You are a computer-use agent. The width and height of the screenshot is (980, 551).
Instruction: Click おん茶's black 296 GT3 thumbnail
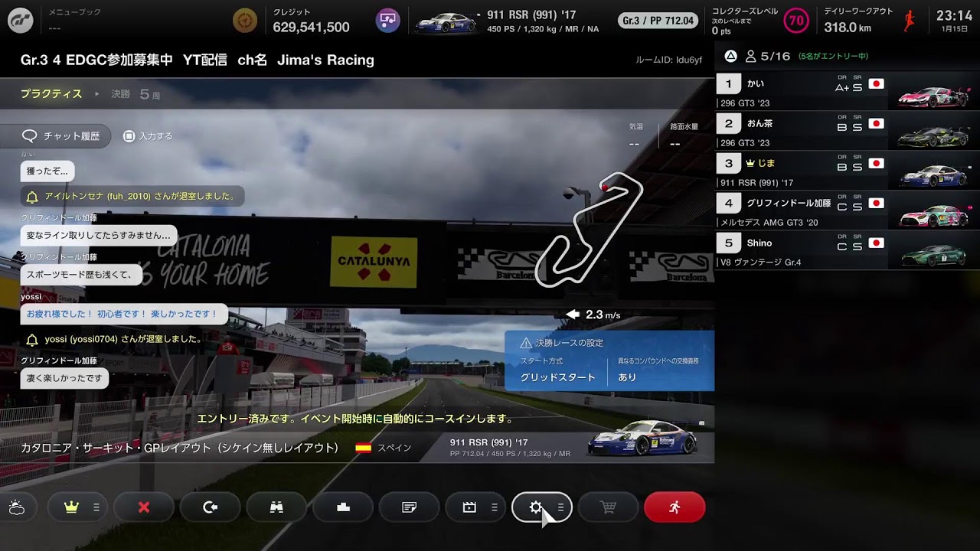tap(933, 135)
